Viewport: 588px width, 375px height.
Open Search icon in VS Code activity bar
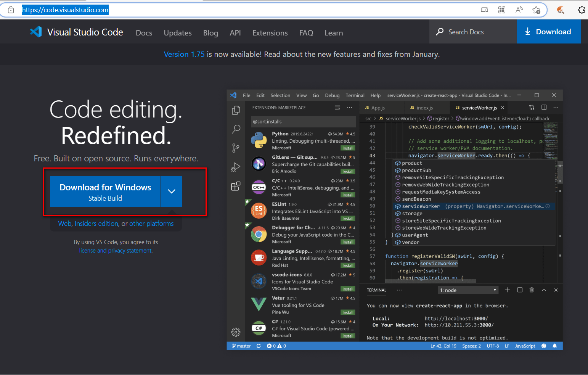pos(236,129)
